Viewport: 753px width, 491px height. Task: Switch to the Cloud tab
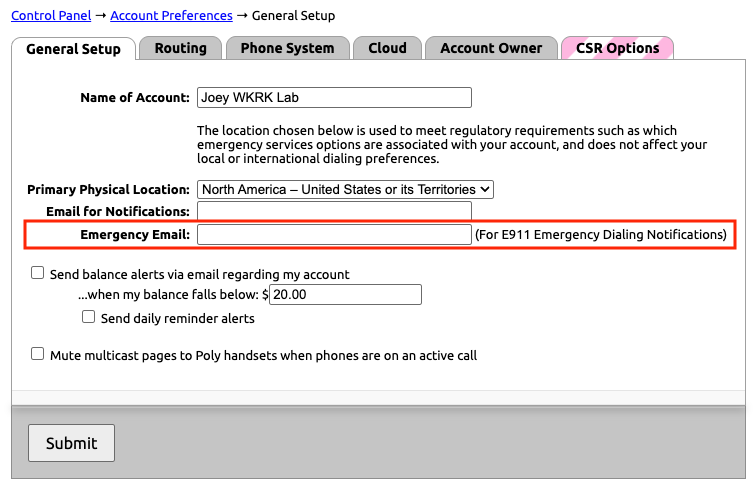pos(387,48)
